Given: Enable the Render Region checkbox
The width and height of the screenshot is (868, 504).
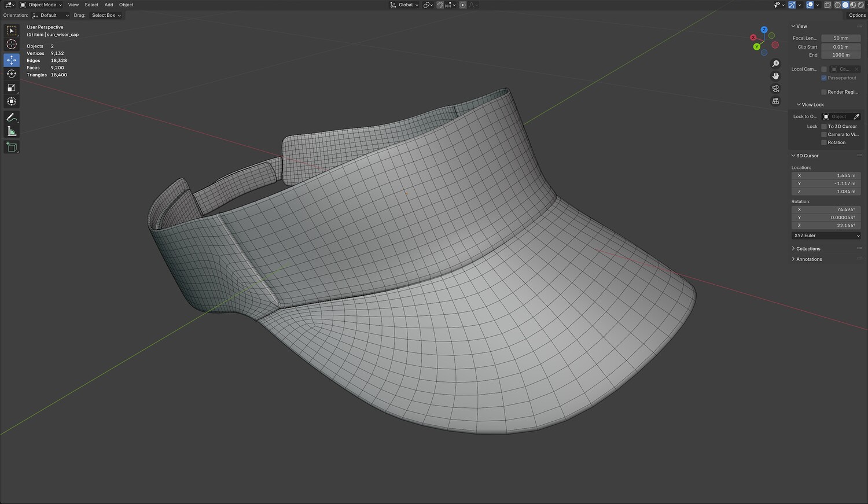Looking at the screenshot, I should [824, 92].
